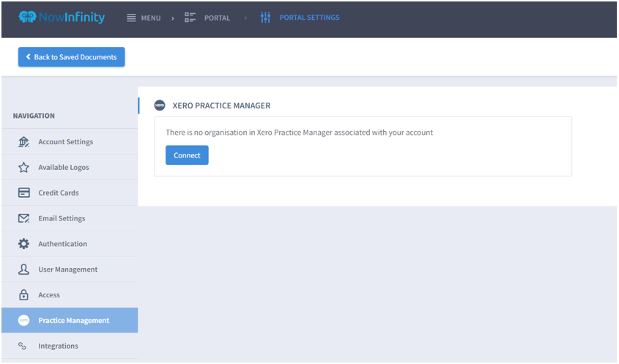Click the Available Logos star icon
619x364 pixels.
point(23,168)
